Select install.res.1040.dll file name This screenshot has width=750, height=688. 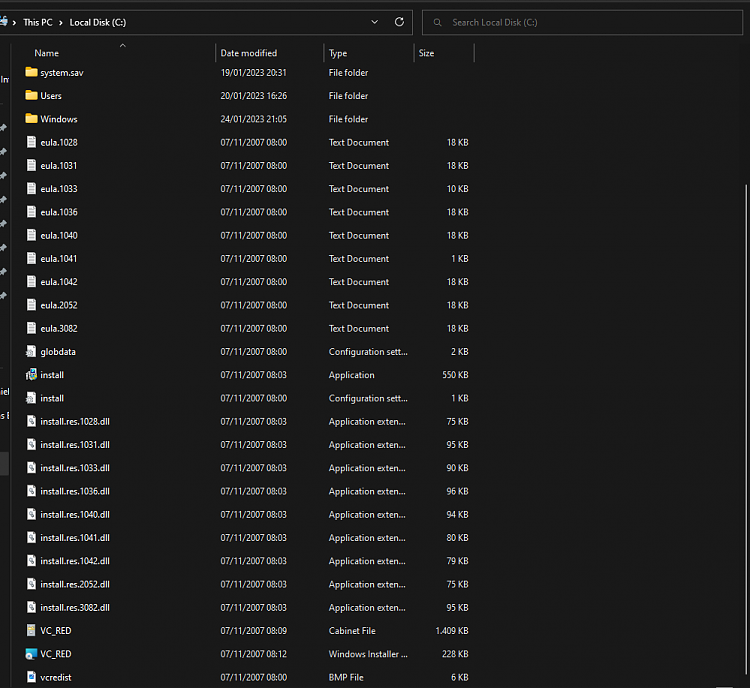(75, 514)
